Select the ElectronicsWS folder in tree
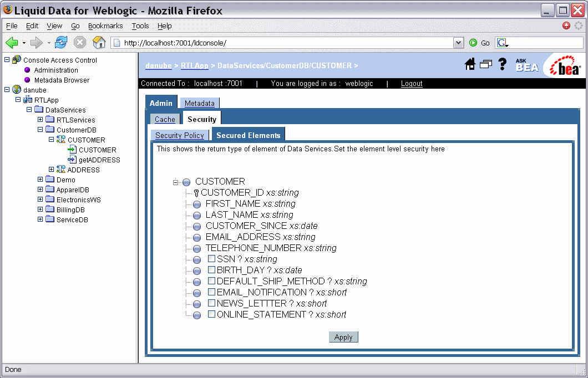Image resolution: width=588 pixels, height=378 pixels. tap(78, 200)
